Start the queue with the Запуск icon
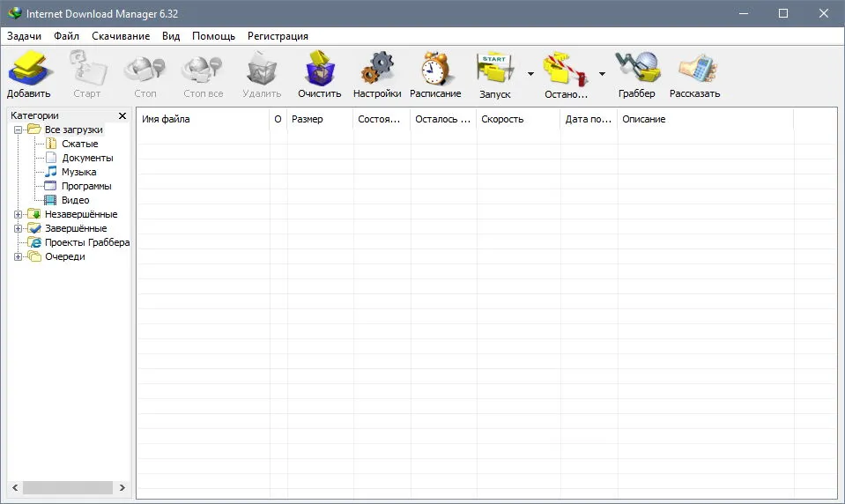The width and height of the screenshot is (845, 504). point(494,69)
